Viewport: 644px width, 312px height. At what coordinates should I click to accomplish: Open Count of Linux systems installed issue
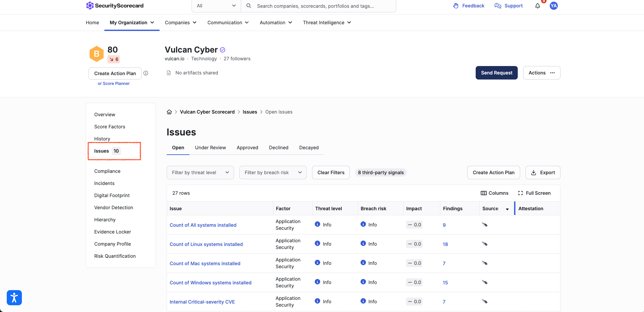206,244
